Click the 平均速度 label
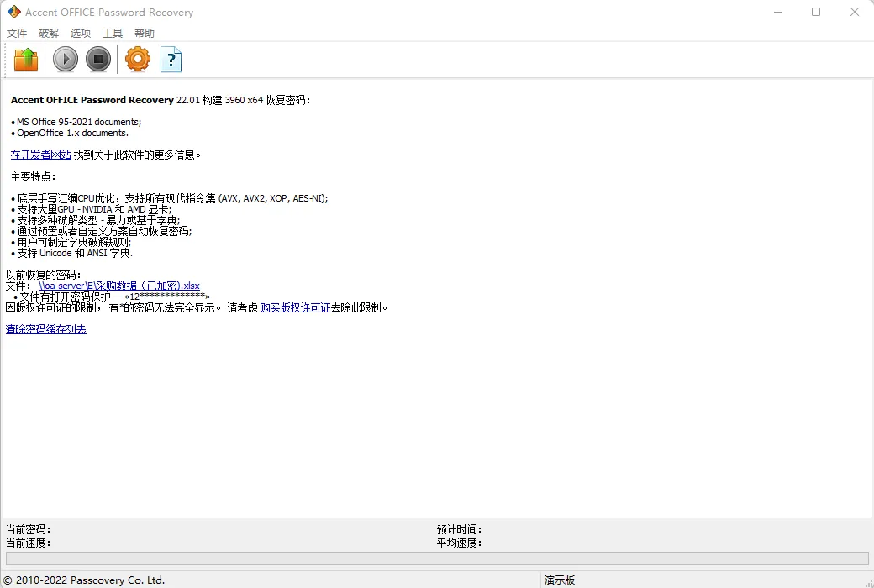 tap(459, 543)
